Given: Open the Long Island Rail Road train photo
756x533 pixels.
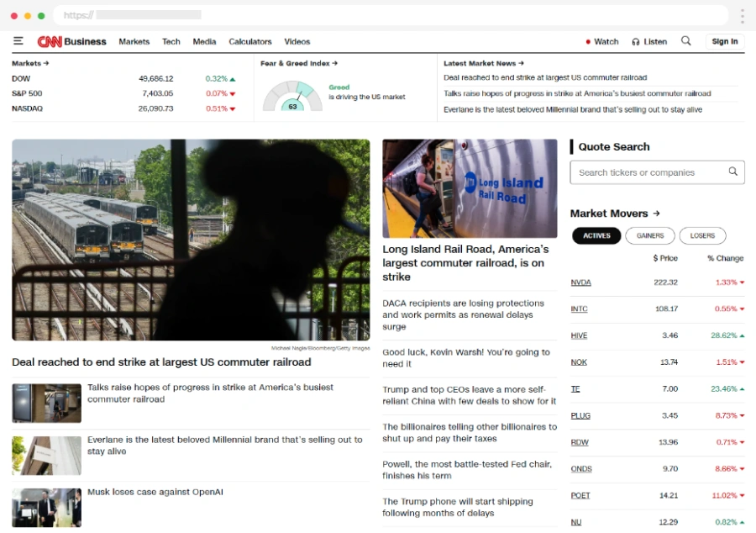Looking at the screenshot, I should pos(470,188).
